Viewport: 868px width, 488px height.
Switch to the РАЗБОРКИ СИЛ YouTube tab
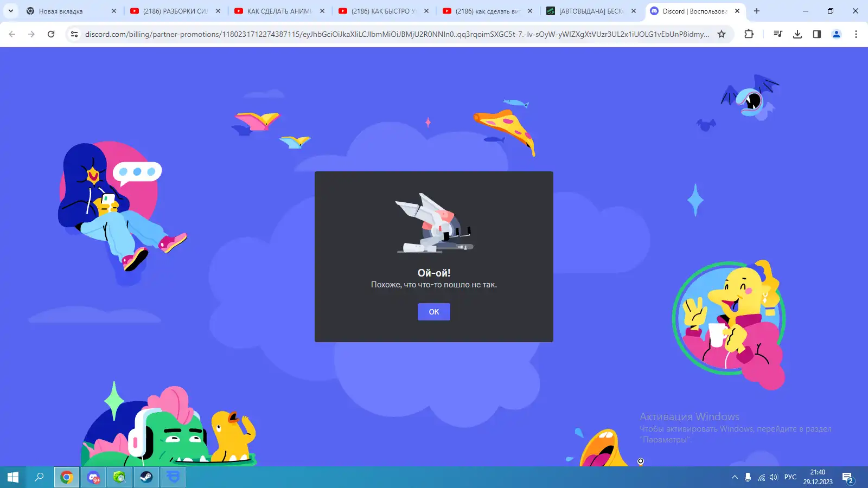pos(175,11)
